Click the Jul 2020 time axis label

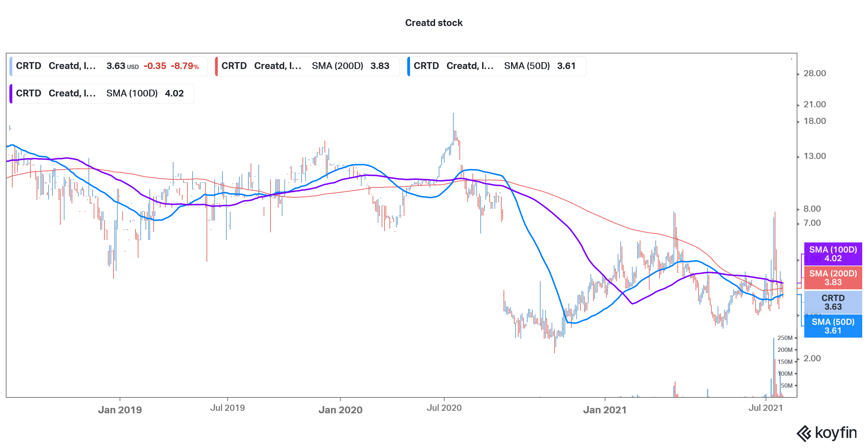click(444, 408)
